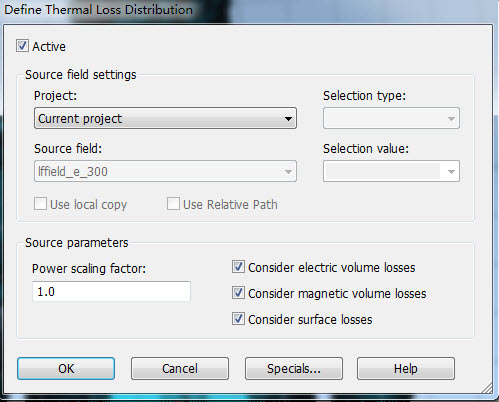Toggle Consider magnetic volume losses
Image resolution: width=499 pixels, height=402 pixels.
(238, 293)
